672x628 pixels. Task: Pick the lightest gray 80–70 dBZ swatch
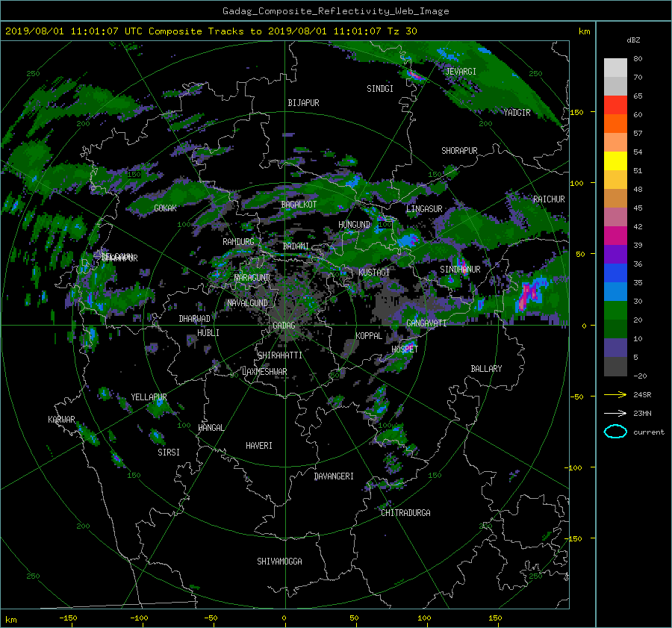(615, 68)
